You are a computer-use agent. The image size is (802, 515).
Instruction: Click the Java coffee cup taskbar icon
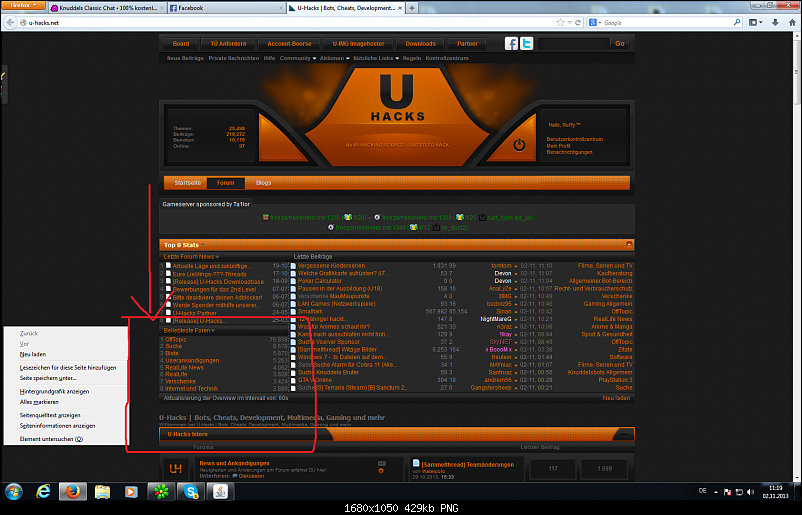click(220, 492)
